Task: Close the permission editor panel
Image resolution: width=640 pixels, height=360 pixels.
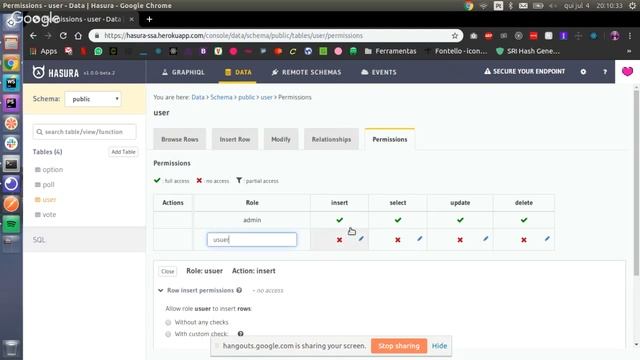Action: 168,271
